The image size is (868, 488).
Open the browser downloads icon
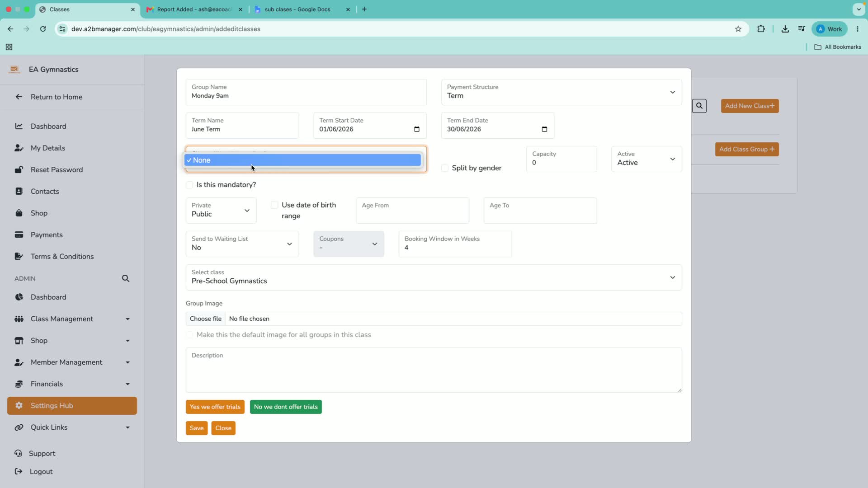[785, 29]
